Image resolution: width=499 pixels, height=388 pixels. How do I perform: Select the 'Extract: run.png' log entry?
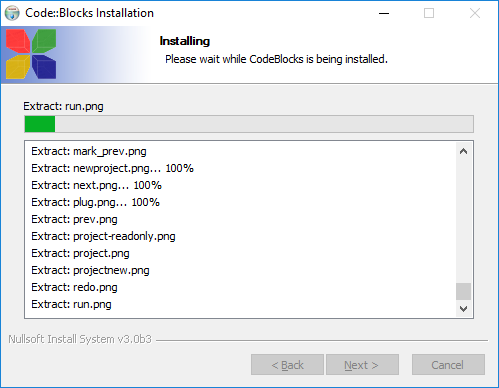pyautogui.click(x=71, y=304)
